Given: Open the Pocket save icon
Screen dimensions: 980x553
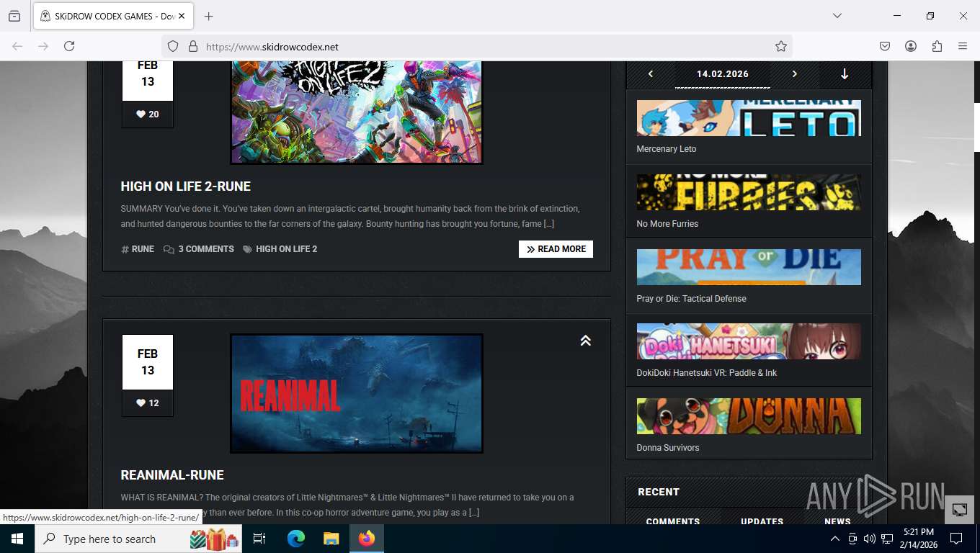Looking at the screenshot, I should [885, 46].
